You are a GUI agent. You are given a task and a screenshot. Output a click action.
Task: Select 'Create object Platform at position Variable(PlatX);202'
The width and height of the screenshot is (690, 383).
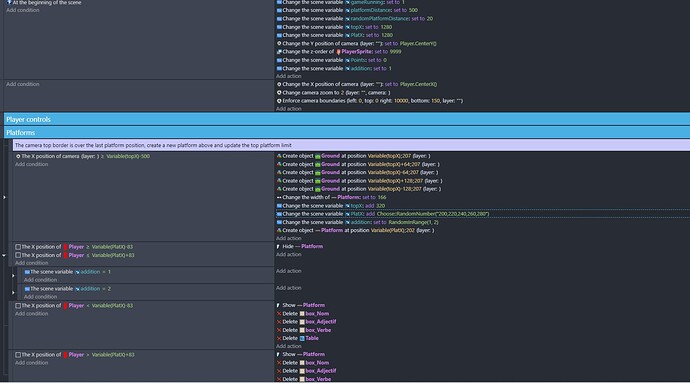click(356, 230)
